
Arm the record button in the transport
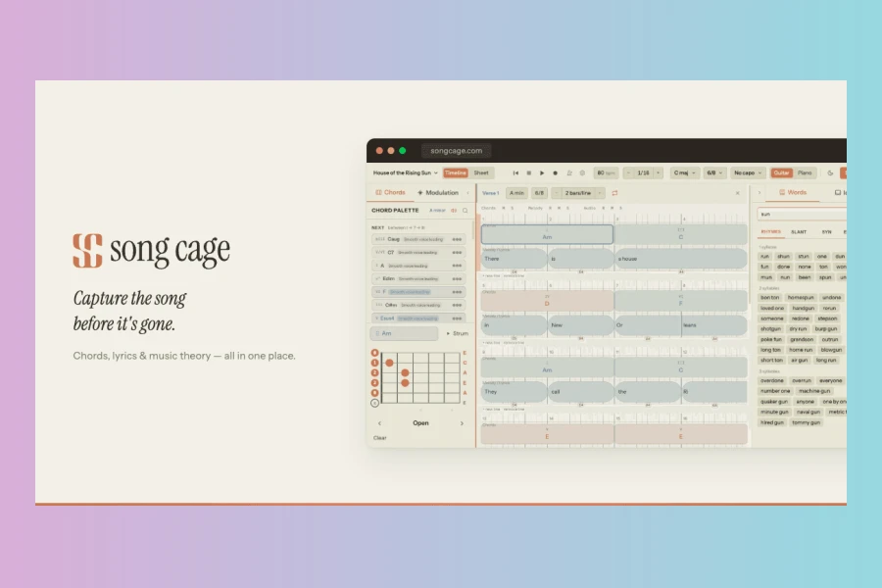(x=556, y=172)
